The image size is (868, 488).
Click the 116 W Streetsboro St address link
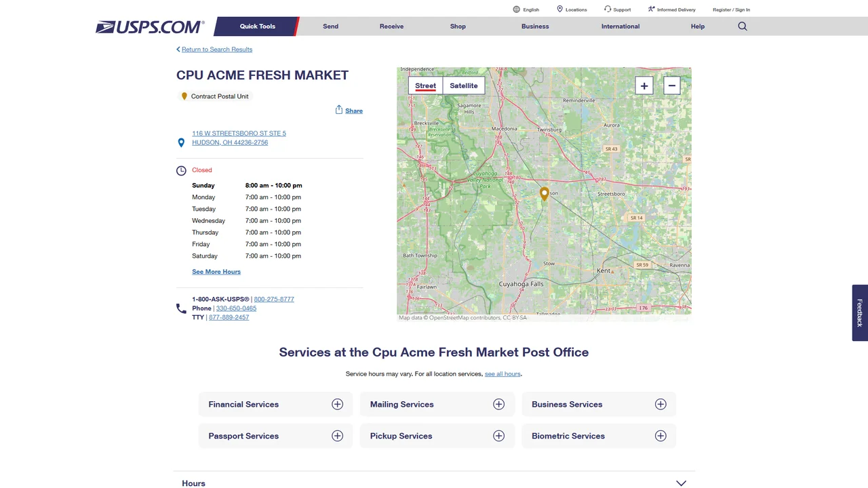pyautogui.click(x=239, y=138)
